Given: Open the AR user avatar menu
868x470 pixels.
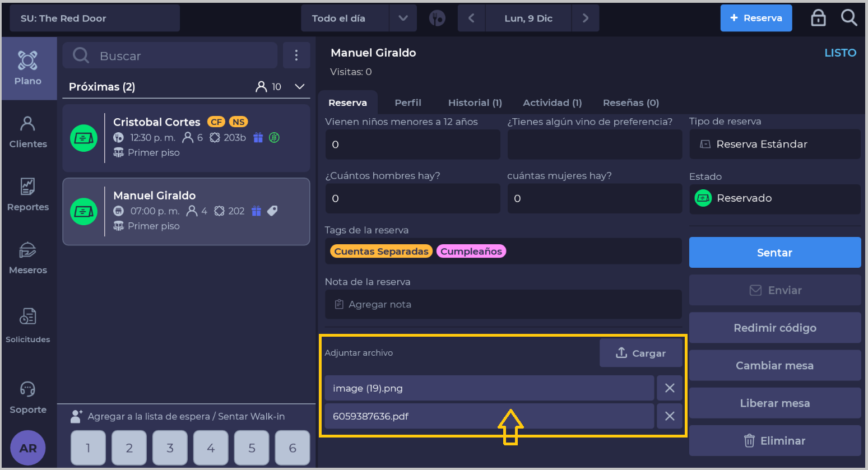Looking at the screenshot, I should [x=28, y=448].
